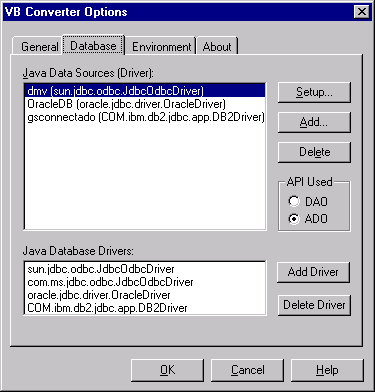Select the Database tab
Screen dimensions: 375x392
point(93,45)
